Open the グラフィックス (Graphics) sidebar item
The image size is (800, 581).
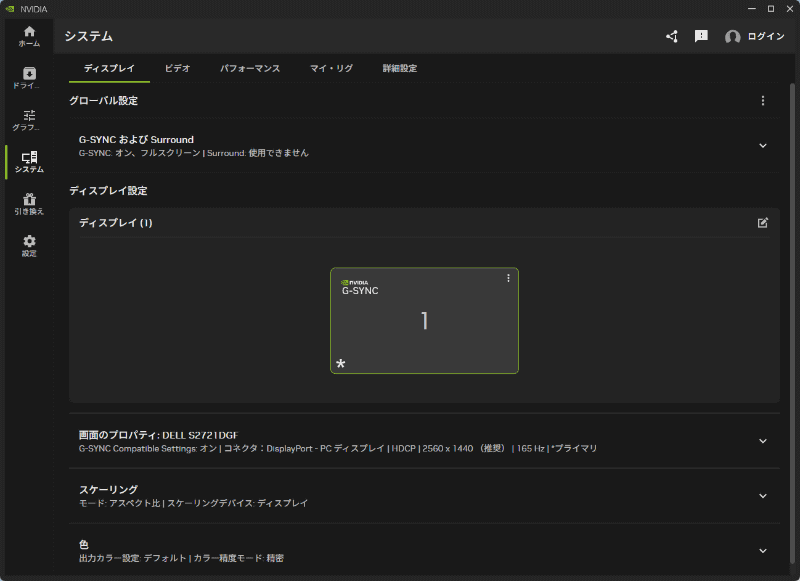[x=29, y=120]
